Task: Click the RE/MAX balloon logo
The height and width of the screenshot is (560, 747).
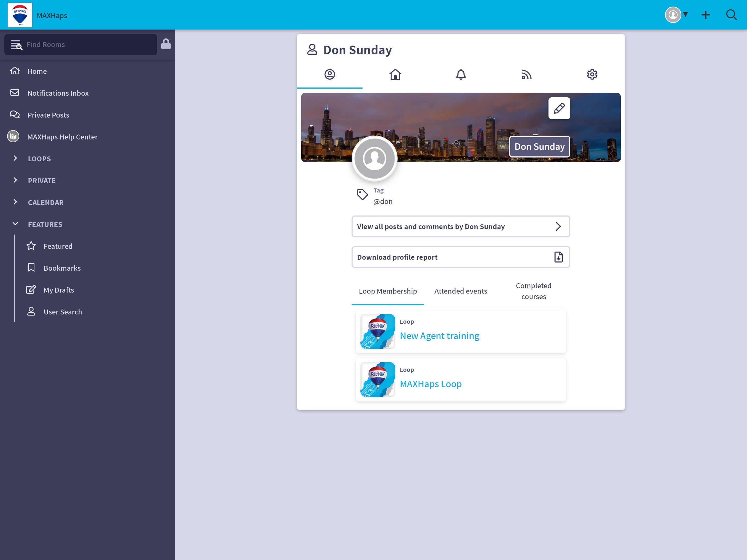Action: 20,15
